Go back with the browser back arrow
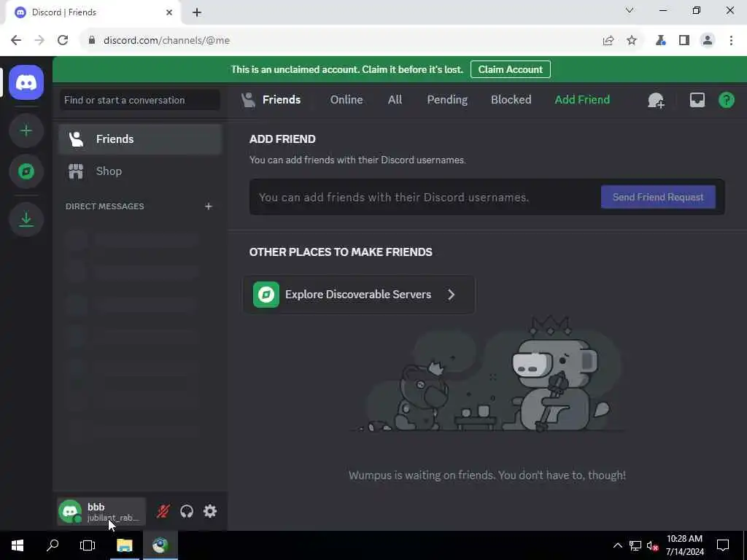The height and width of the screenshot is (560, 747). click(16, 41)
